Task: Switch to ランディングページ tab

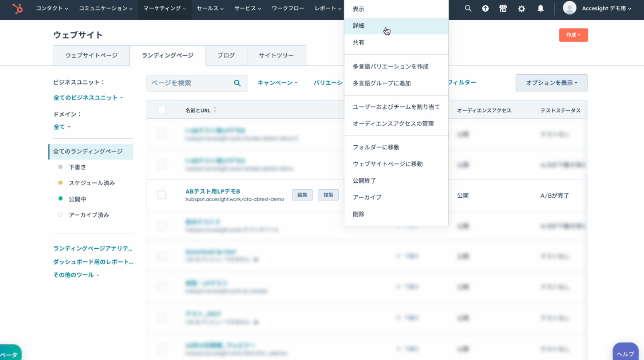Action: (x=168, y=55)
